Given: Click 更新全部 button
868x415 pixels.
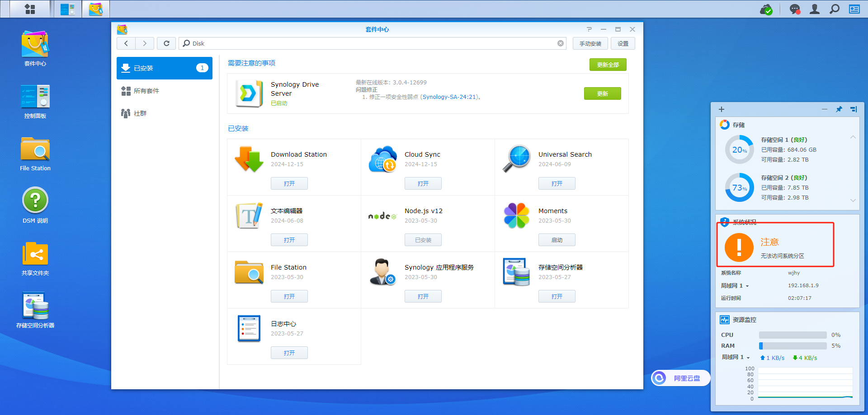Looking at the screenshot, I should [x=608, y=65].
